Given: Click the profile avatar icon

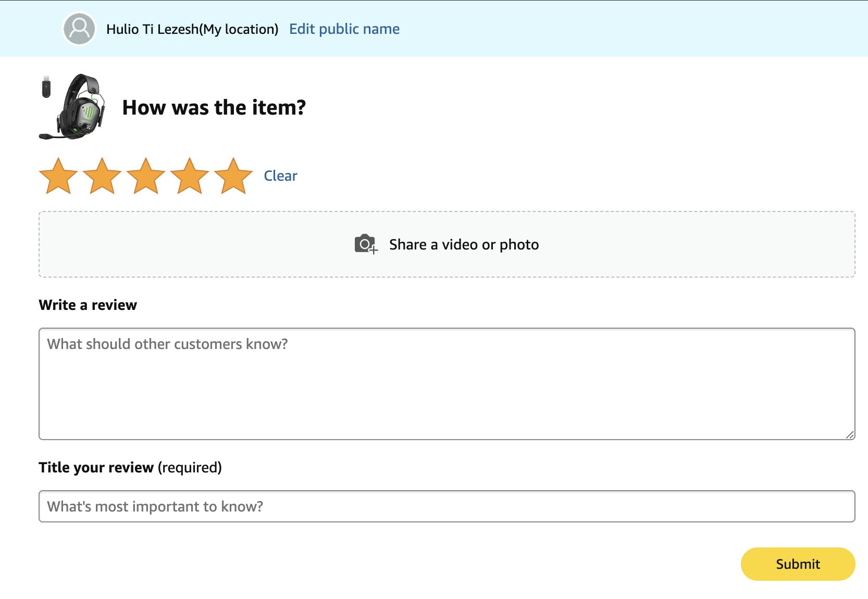Looking at the screenshot, I should tap(79, 29).
